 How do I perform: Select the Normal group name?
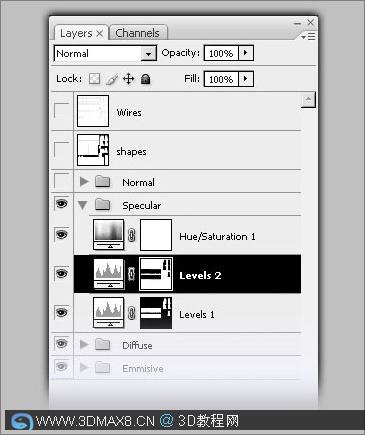(138, 182)
